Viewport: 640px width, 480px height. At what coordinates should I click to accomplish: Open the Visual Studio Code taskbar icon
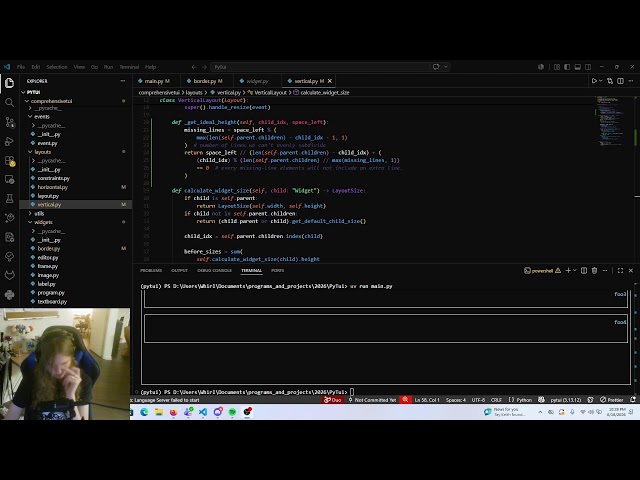coord(203,412)
